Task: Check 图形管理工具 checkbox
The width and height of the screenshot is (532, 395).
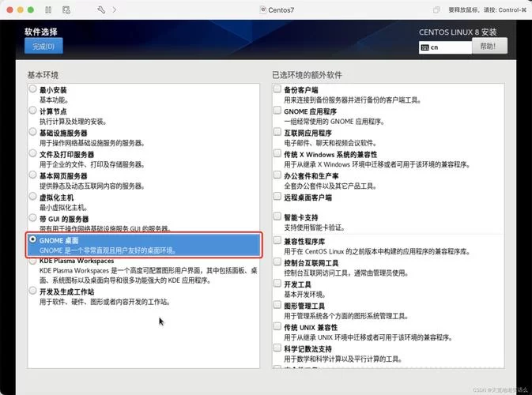Action: 277,305
